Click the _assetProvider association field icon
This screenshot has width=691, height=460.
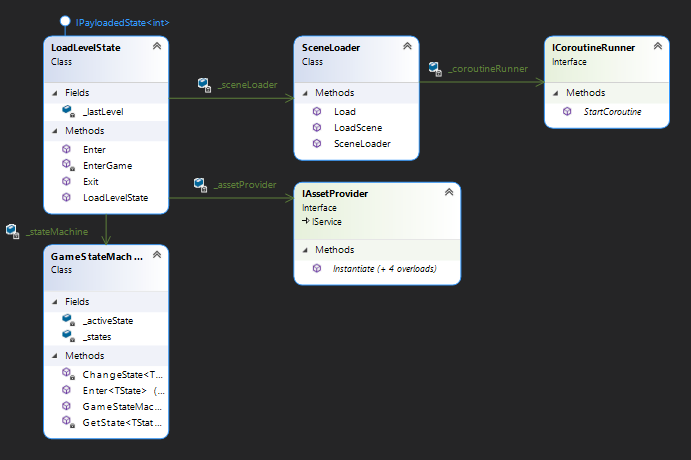(x=201, y=185)
